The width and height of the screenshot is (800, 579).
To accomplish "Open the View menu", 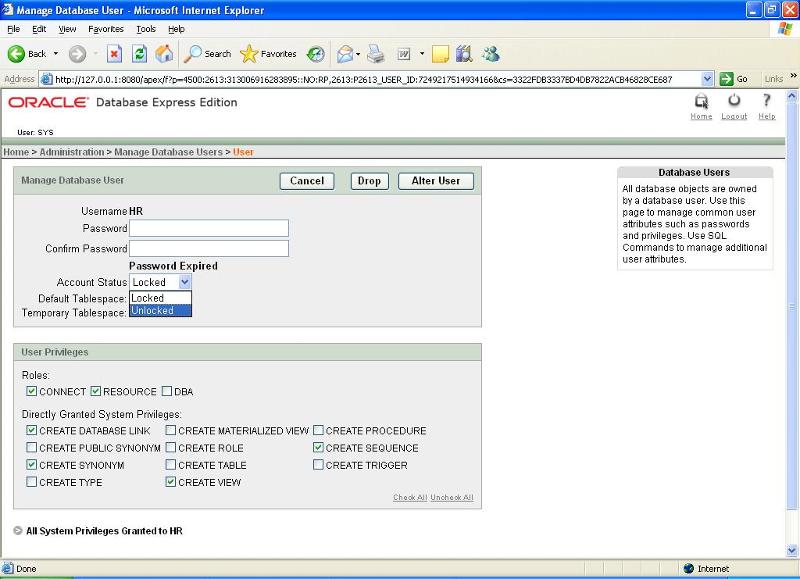I will [x=67, y=29].
